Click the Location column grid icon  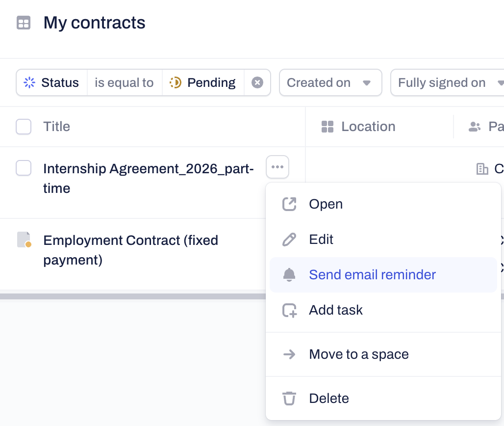coord(327,127)
